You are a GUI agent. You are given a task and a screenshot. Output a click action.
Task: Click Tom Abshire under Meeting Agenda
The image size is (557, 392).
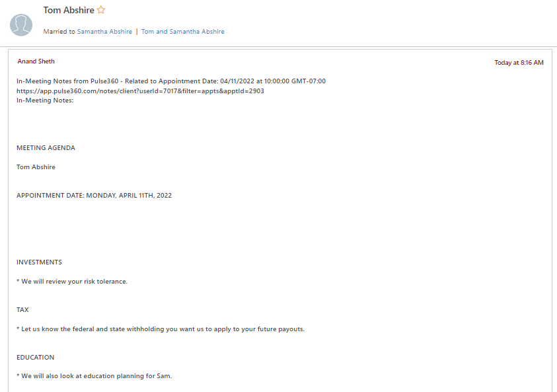tap(36, 167)
